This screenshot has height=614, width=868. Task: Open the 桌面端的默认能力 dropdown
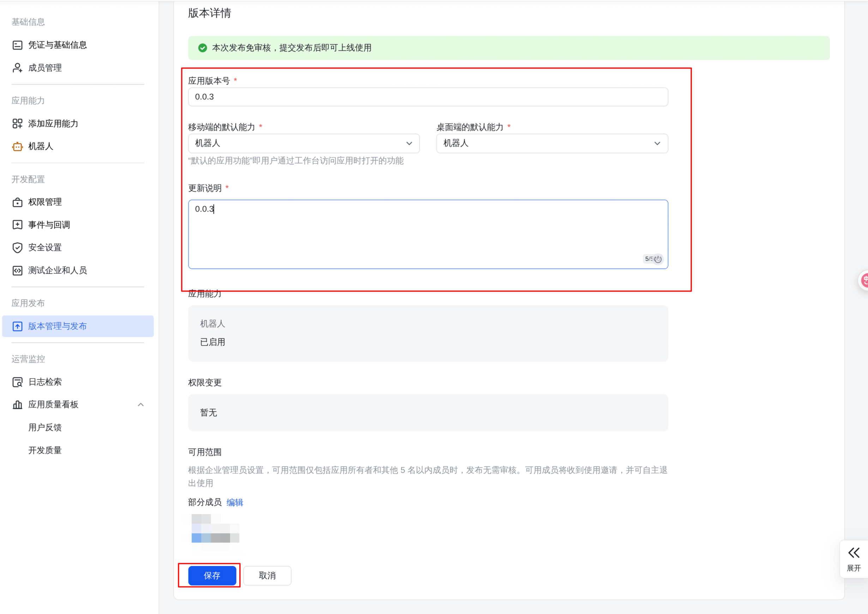tap(551, 143)
